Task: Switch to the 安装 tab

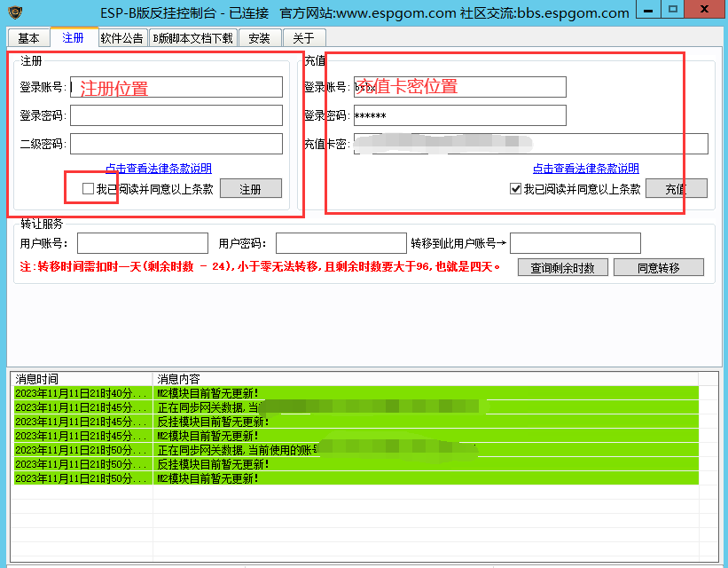Action: (x=260, y=38)
